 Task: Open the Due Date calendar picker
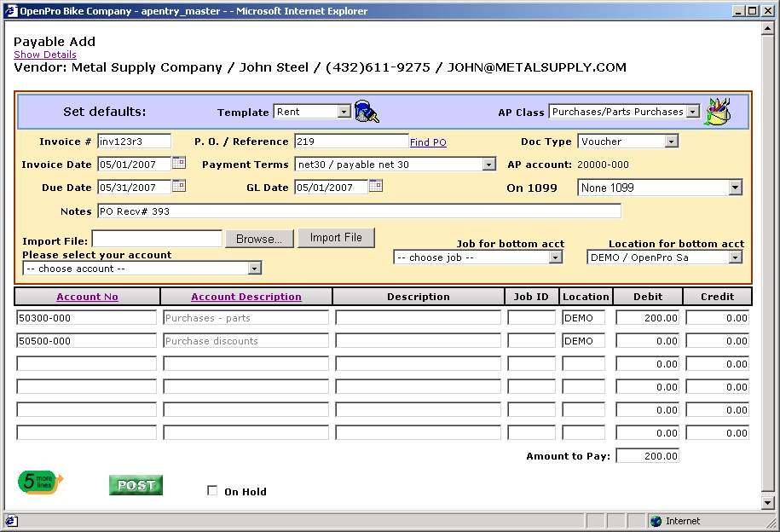[179, 186]
